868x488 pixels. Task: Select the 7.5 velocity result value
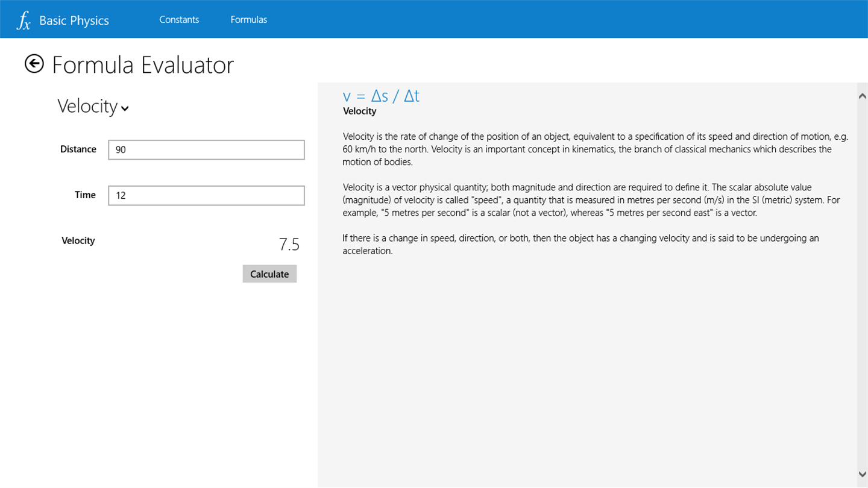click(289, 245)
